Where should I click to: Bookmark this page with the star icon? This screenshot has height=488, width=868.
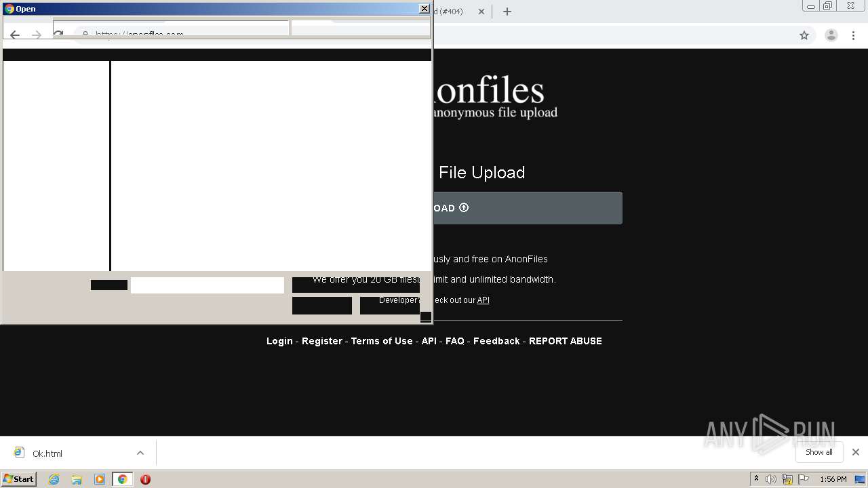tap(804, 35)
